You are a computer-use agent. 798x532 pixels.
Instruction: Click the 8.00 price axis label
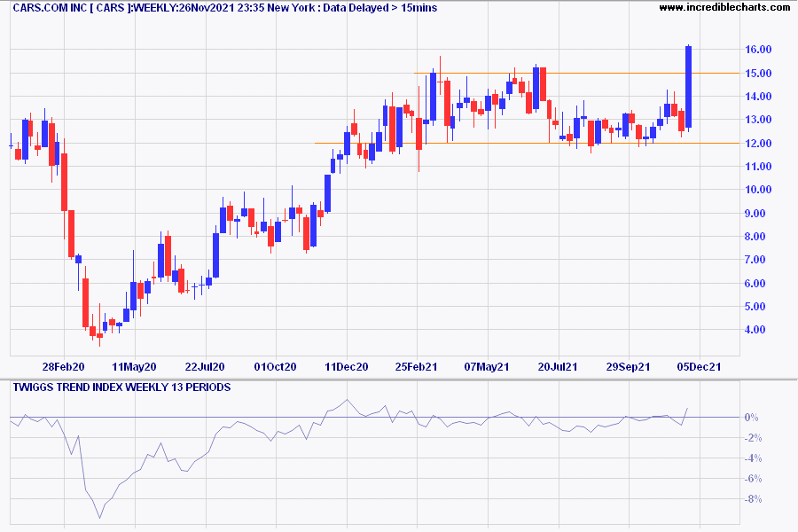(755, 236)
